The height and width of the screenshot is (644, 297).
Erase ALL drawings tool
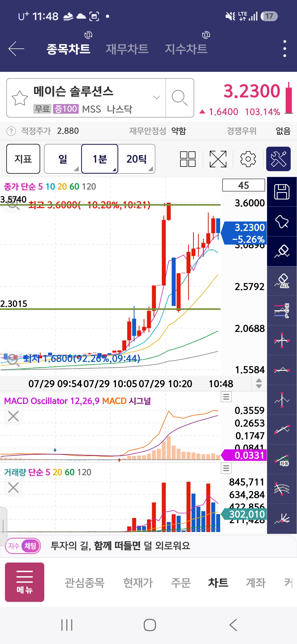[282, 281]
